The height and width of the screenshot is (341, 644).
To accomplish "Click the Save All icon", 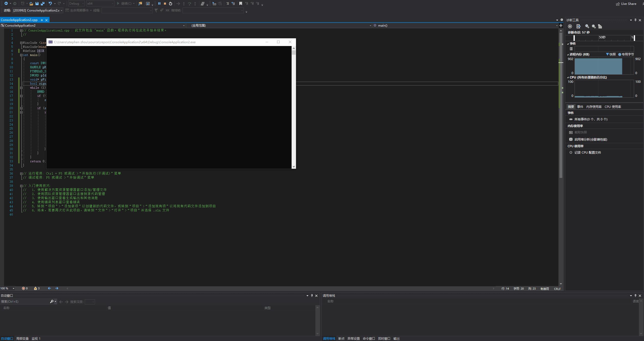I will pos(43,4).
